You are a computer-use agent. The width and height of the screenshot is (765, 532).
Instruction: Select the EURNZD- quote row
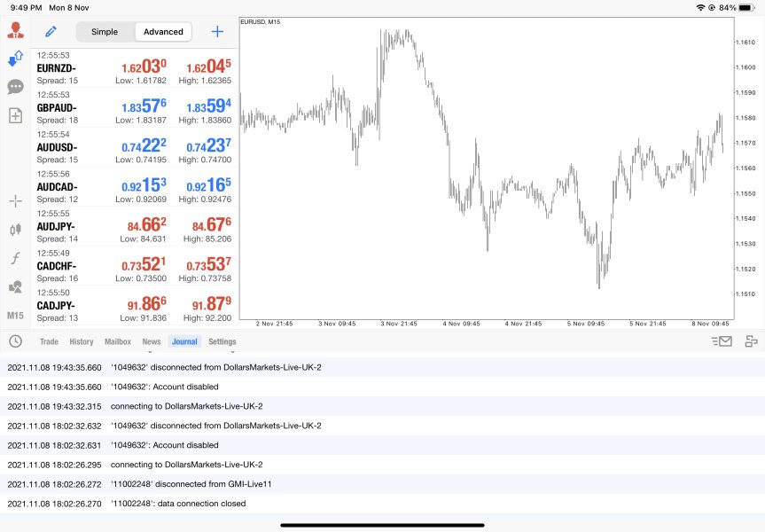click(x=135, y=68)
